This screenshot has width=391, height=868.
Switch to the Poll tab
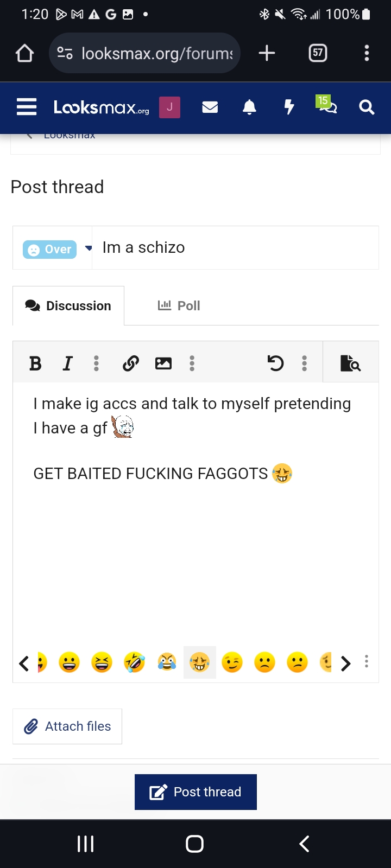[x=179, y=305]
